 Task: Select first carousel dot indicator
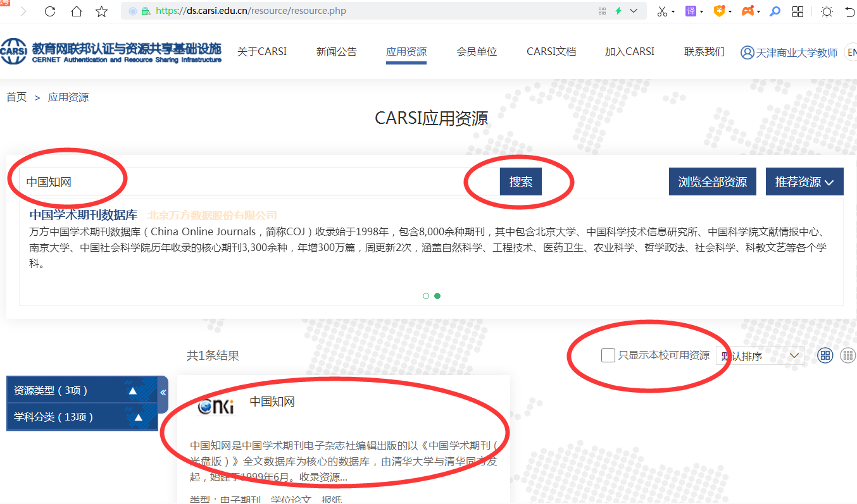[x=426, y=295]
